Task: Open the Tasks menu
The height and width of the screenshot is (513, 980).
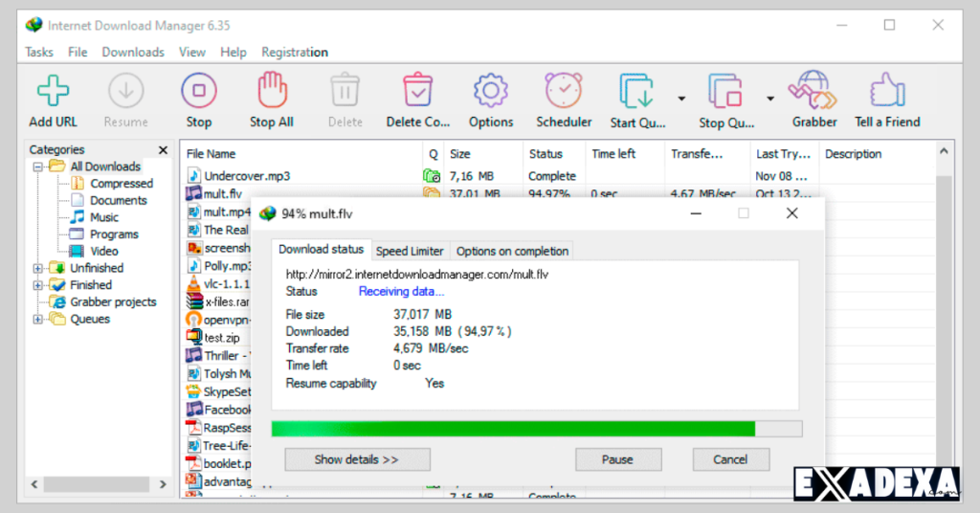Action: pos(38,53)
